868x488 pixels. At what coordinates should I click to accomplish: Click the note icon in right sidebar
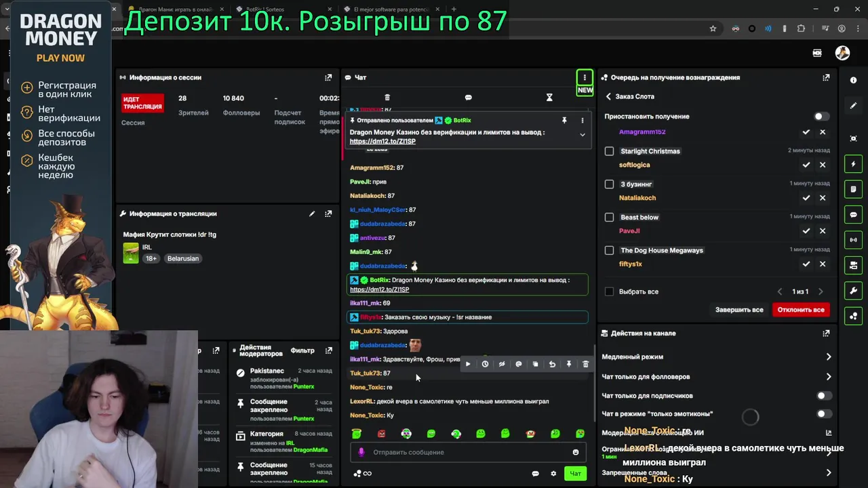coord(853,189)
